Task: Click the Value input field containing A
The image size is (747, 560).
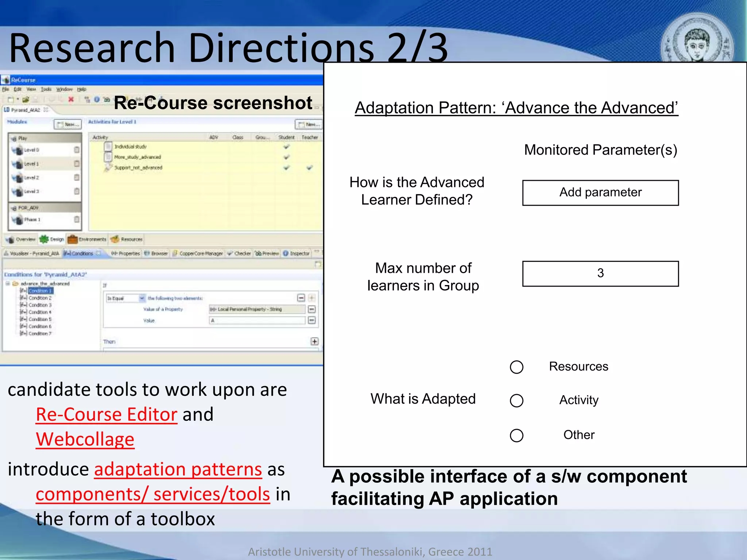Action: (x=257, y=320)
